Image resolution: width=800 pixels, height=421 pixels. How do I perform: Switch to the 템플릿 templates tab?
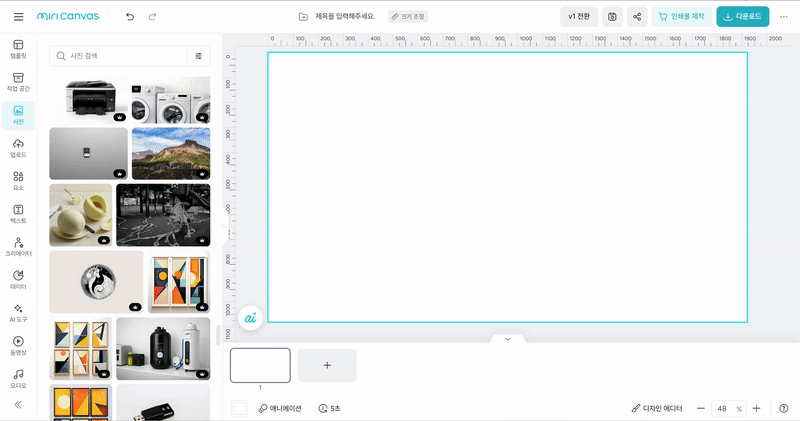[18, 49]
